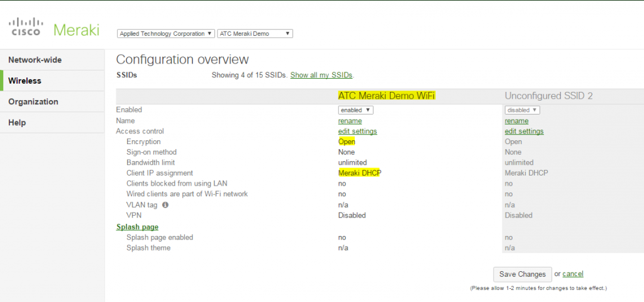Click the Showing 4 of 15 SSIDs text

(x=249, y=75)
